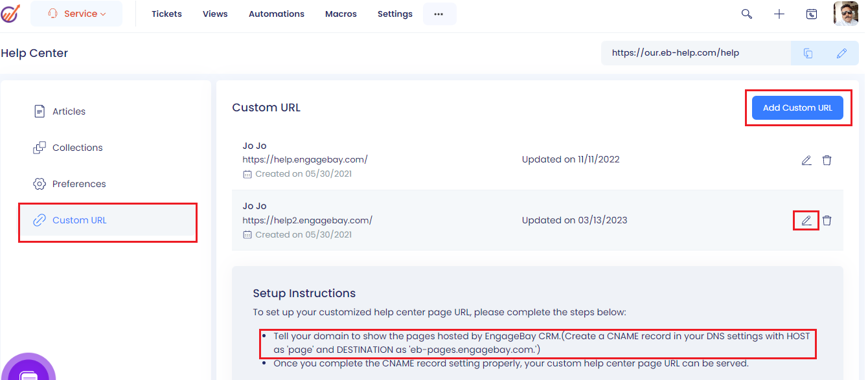868x380 pixels.
Task: Open the Automations menu item
Action: [277, 14]
